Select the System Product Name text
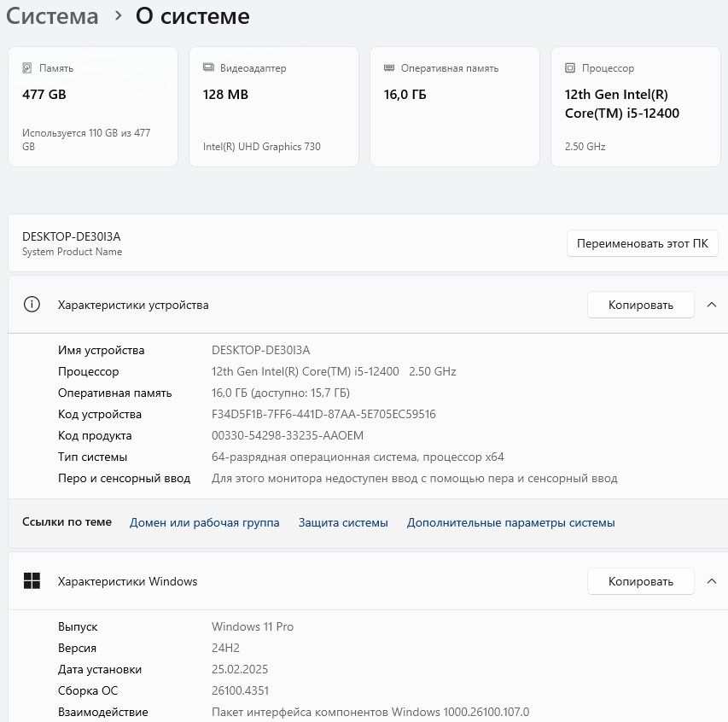 click(72, 252)
